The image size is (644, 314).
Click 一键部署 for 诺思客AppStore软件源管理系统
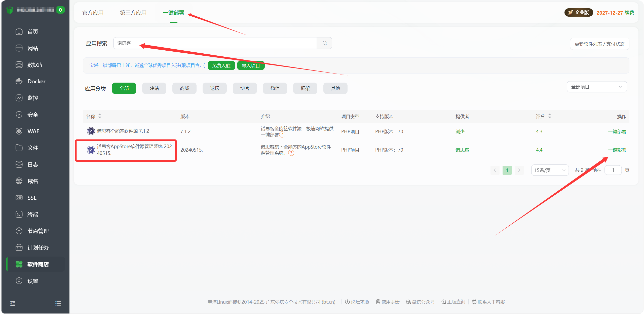click(617, 150)
